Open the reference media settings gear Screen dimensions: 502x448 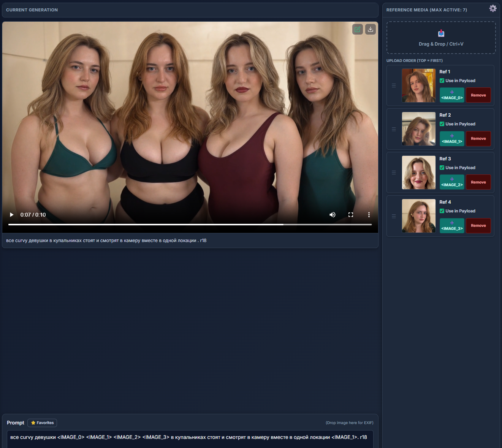click(x=493, y=8)
